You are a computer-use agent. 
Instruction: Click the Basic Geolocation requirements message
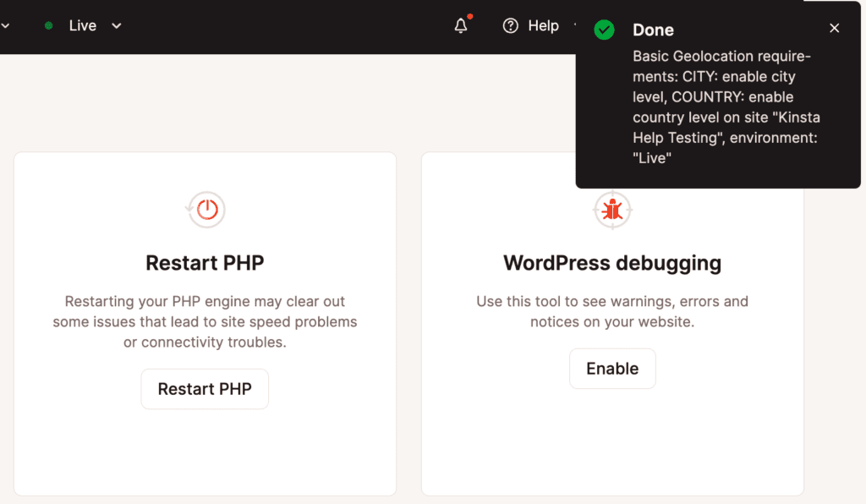726,107
